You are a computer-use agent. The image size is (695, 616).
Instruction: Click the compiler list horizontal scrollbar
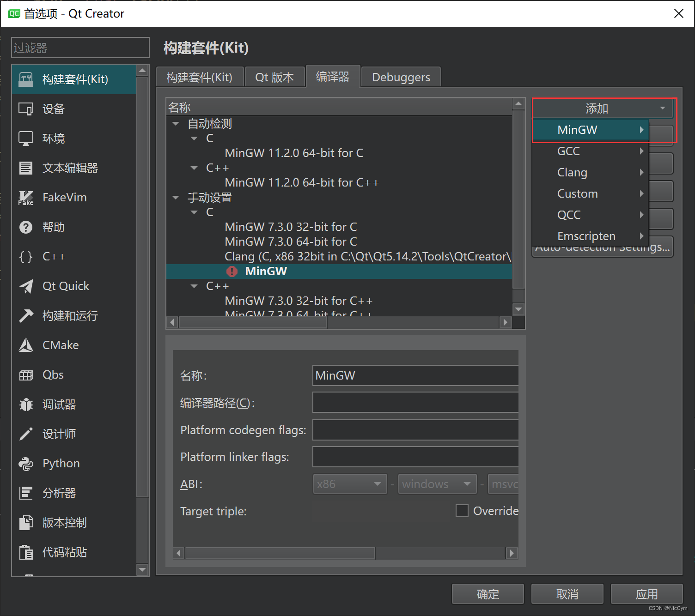[x=253, y=322]
